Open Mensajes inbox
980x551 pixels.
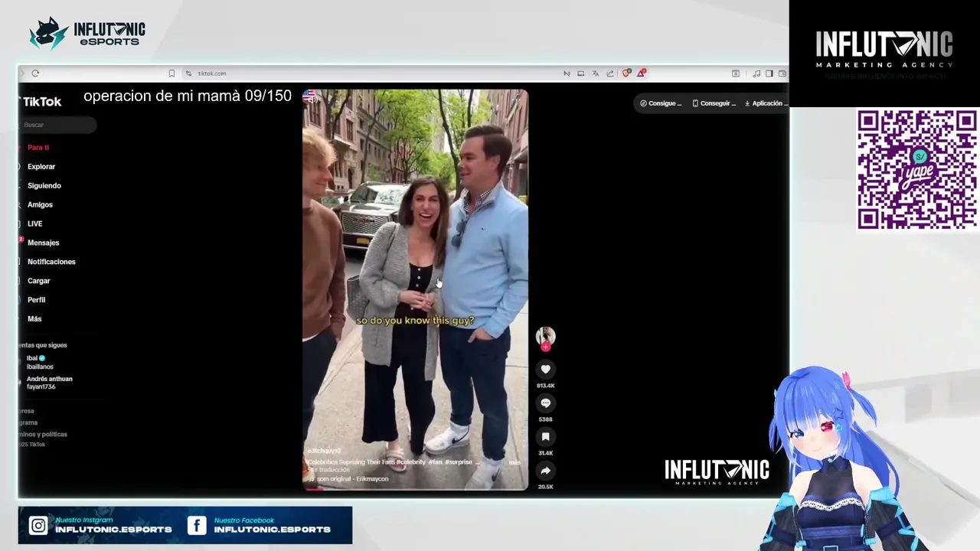coord(43,243)
